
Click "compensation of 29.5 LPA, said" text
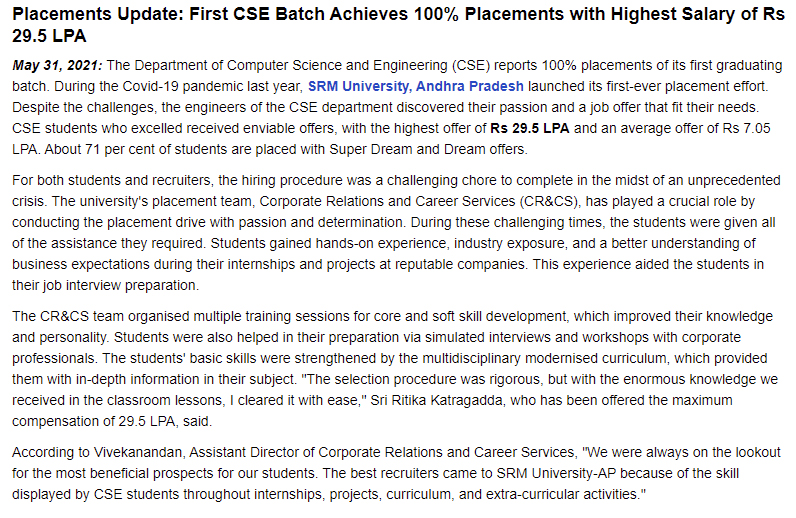pyautogui.click(x=110, y=422)
